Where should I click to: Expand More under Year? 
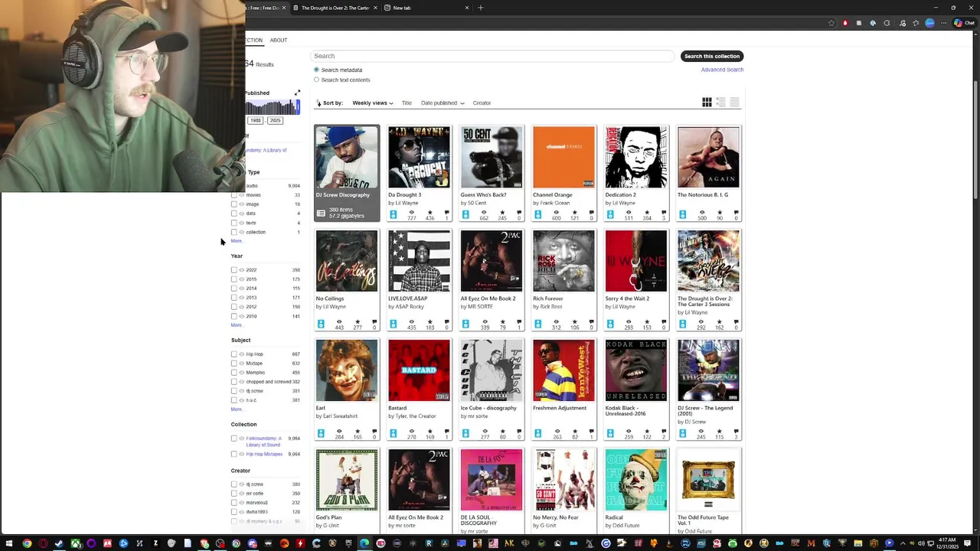tap(237, 325)
